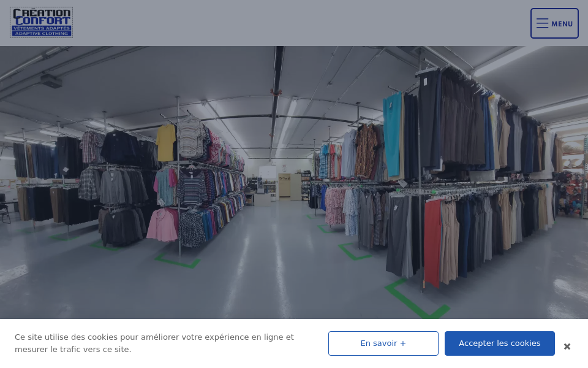The image size is (588, 368).
Task: Click the red pants on right rack
Action: (432, 239)
